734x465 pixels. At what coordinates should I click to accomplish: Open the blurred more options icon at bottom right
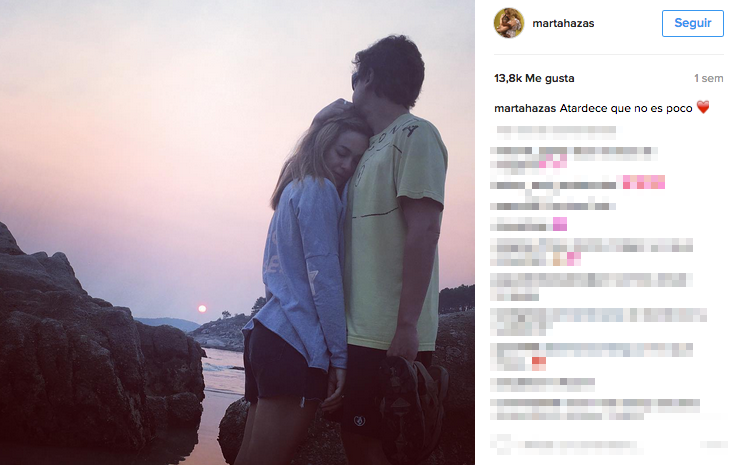click(713, 444)
